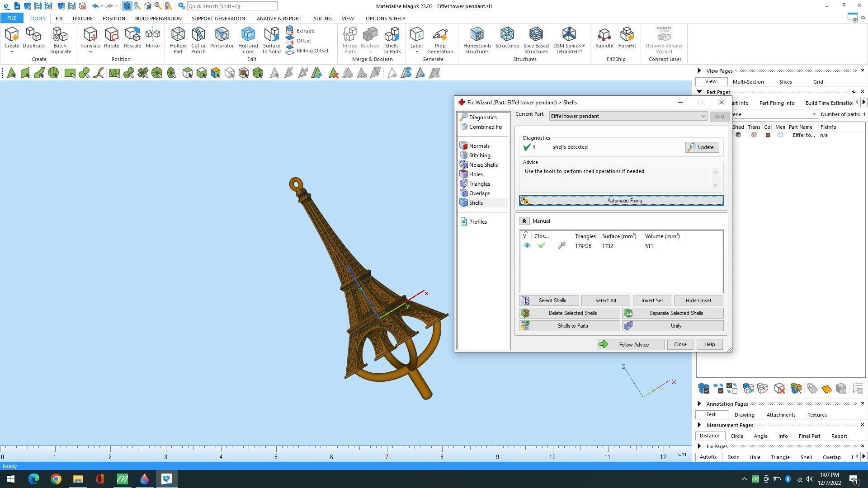Toggle shell visibility eye icon
This screenshot has width=868, height=488.
[x=527, y=246]
